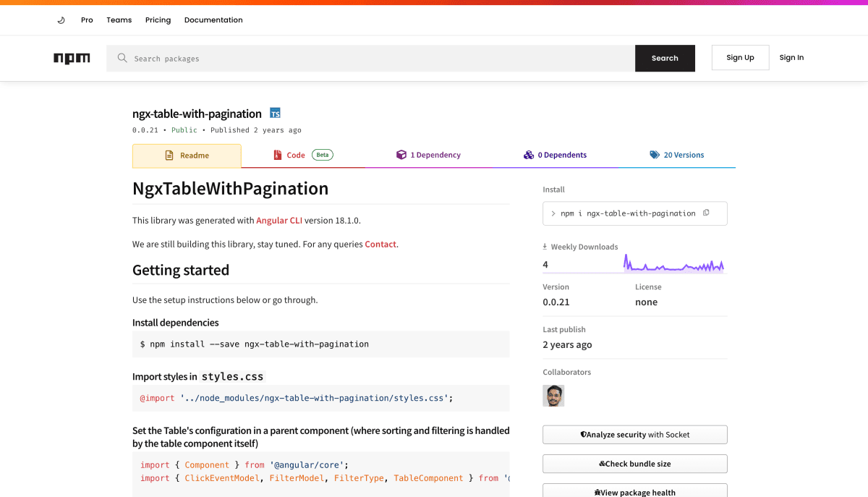The image size is (868, 497).
Task: Click the Sign Up button
Action: point(740,58)
